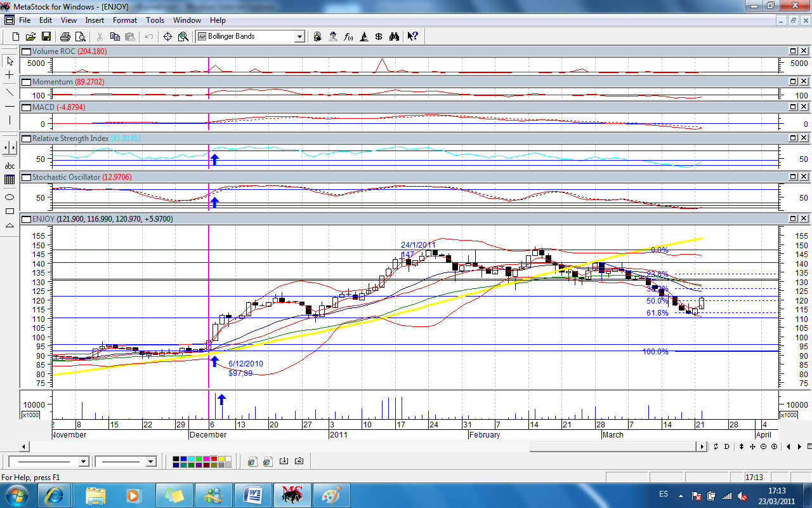Image resolution: width=812 pixels, height=508 pixels.
Task: Click the chart scrollbar left arrow
Action: pos(25,446)
